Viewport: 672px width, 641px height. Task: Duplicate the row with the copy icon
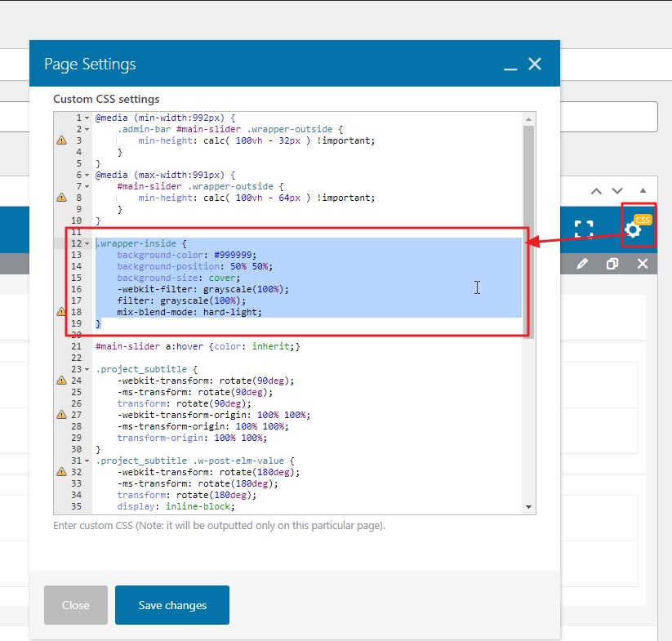tap(612, 264)
